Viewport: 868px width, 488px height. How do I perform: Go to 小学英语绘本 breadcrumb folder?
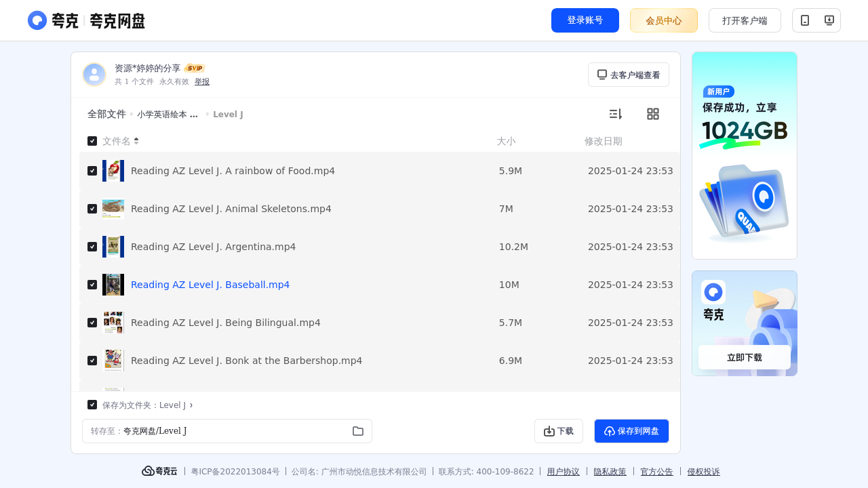click(167, 115)
